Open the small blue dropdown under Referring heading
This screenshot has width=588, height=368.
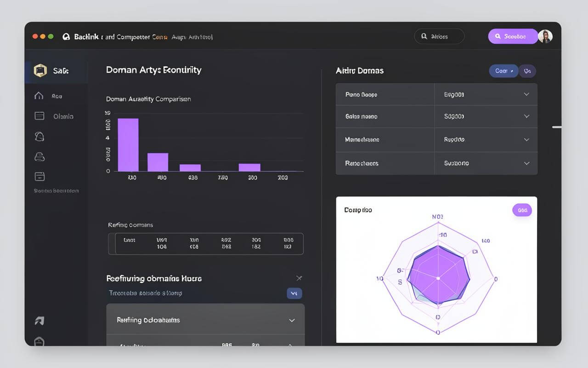[294, 293]
